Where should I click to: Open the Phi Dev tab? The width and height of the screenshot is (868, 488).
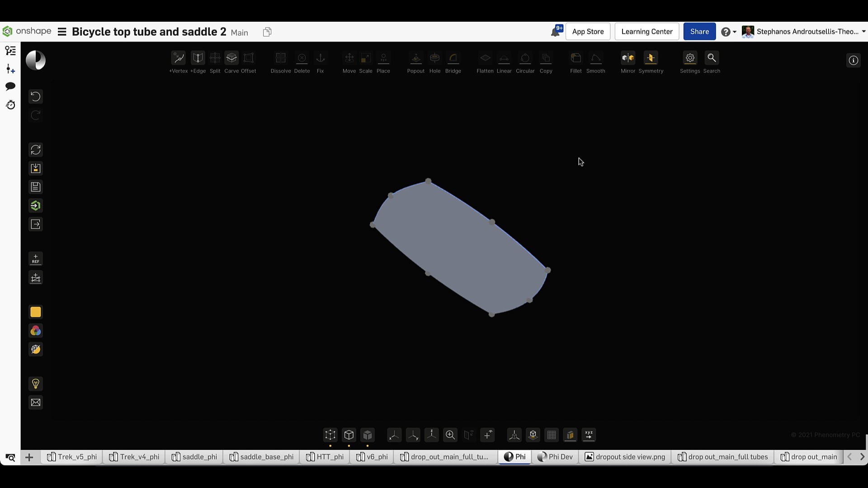tap(555, 457)
